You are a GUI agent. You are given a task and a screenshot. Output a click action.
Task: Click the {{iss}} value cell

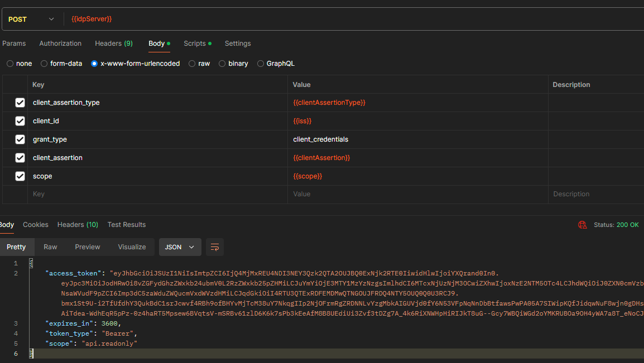[417, 121]
